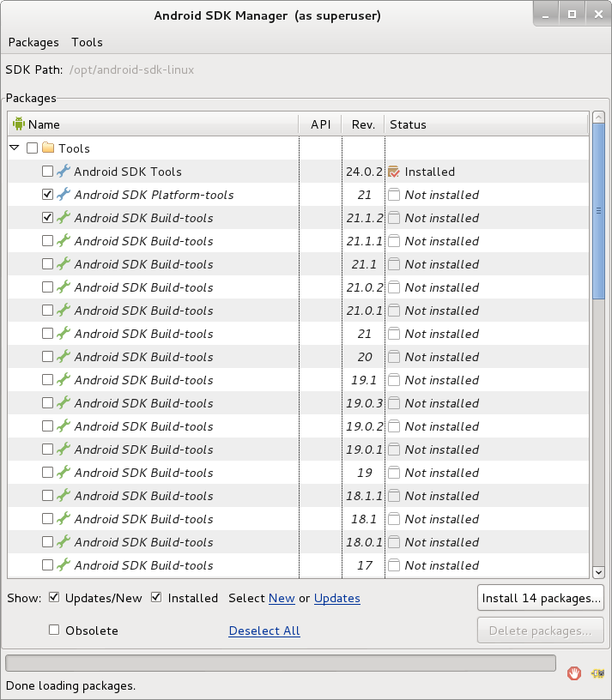Collapse the Tools tree group

(x=15, y=148)
